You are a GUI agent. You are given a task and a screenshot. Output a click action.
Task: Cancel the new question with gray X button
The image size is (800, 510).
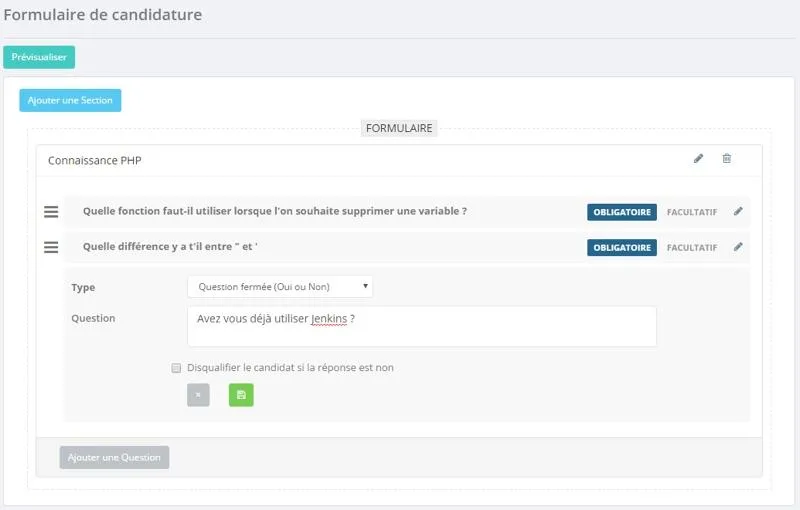point(198,395)
